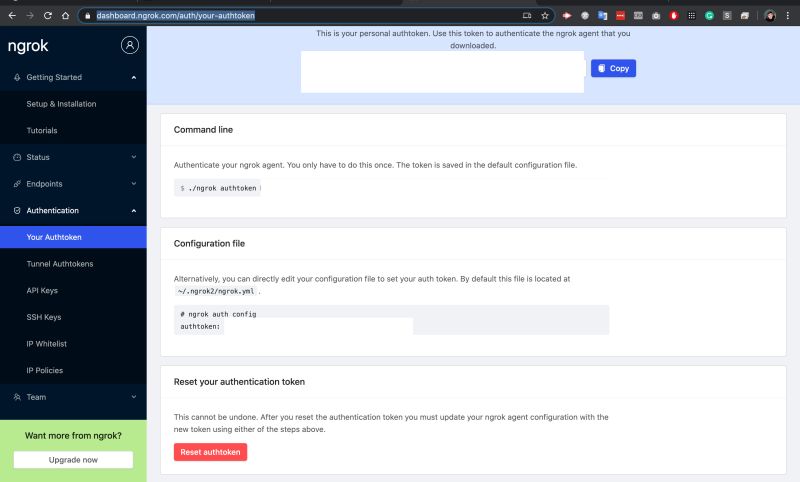
Task: Expand the Team section chevron
Action: (134, 397)
